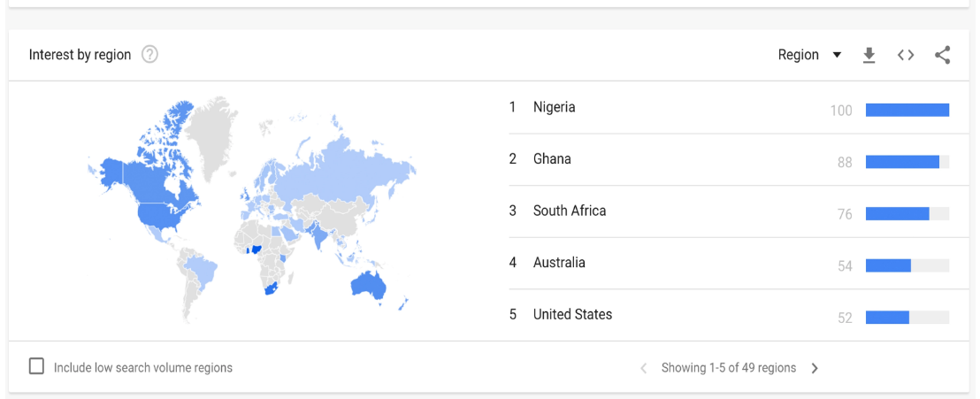Open the embed code icon
This screenshot has width=980, height=399.
point(906,55)
